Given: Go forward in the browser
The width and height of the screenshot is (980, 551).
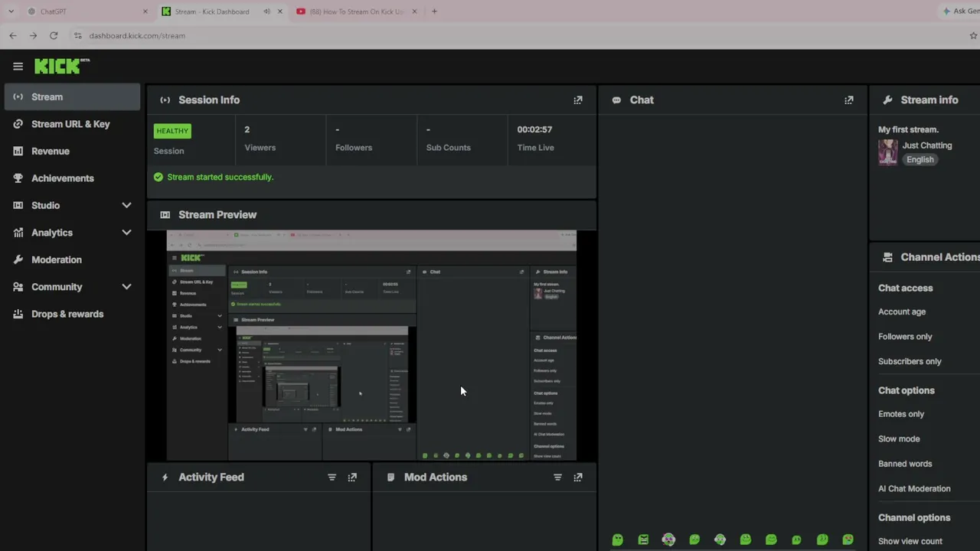Looking at the screenshot, I should [x=33, y=36].
